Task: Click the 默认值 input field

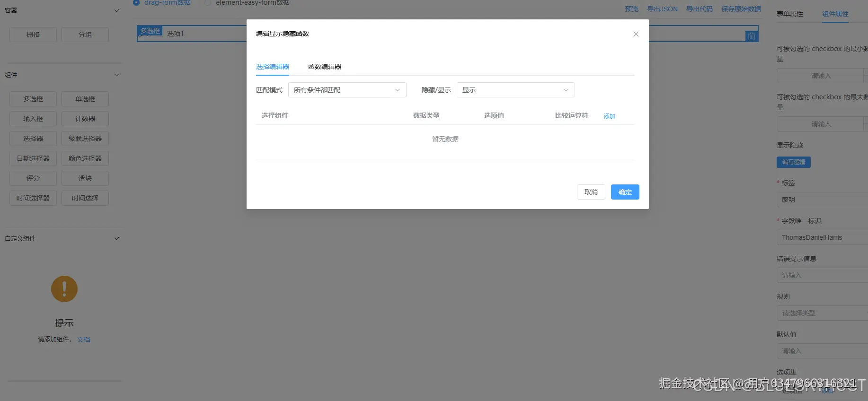Action: point(822,351)
